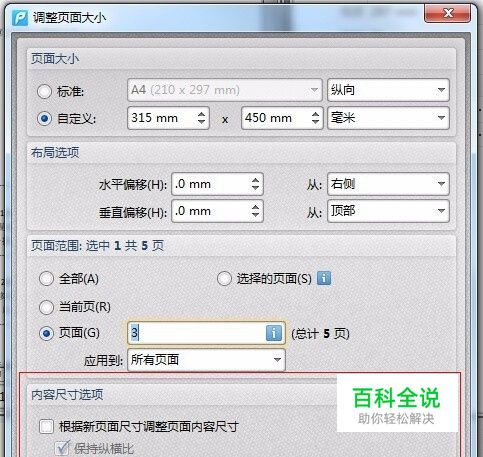Screen dimensions: 483x457
Task: Select the 自定义 radio button
Action: [x=44, y=119]
